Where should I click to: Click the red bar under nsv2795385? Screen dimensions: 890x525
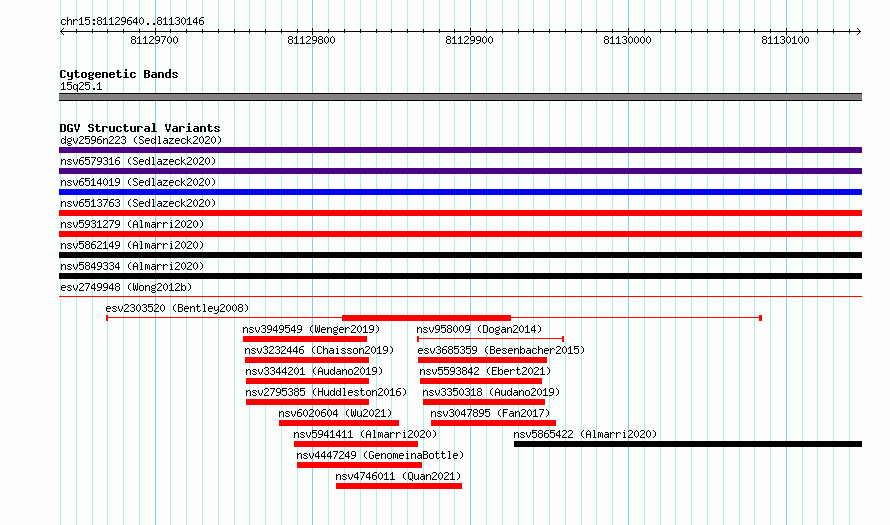307,402
